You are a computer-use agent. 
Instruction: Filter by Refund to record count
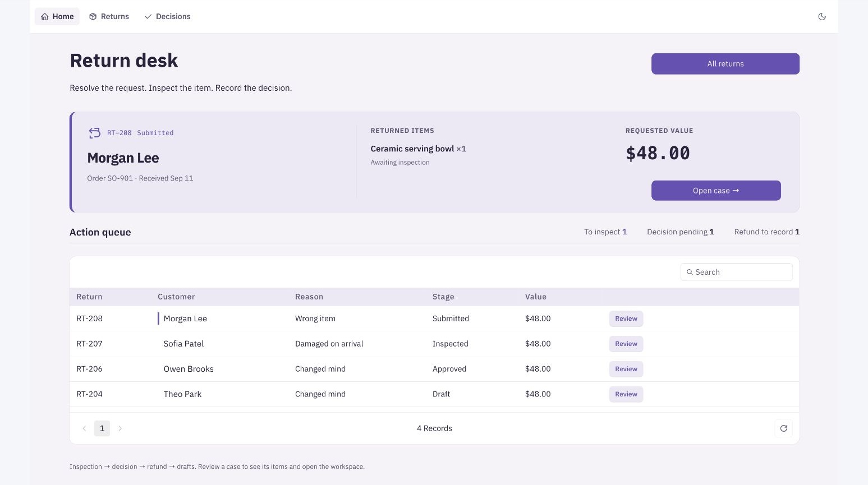tap(766, 232)
